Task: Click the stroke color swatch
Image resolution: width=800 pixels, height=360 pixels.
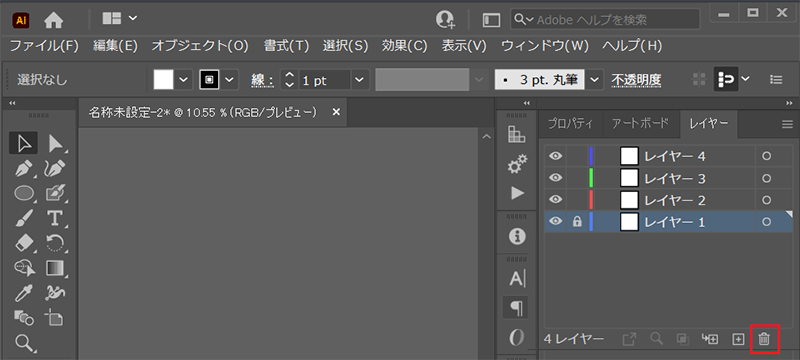Action: tap(210, 80)
